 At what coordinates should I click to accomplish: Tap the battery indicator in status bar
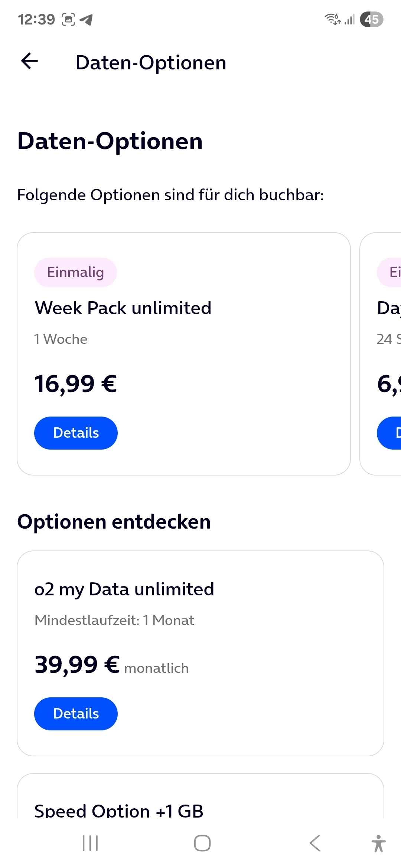(371, 19)
